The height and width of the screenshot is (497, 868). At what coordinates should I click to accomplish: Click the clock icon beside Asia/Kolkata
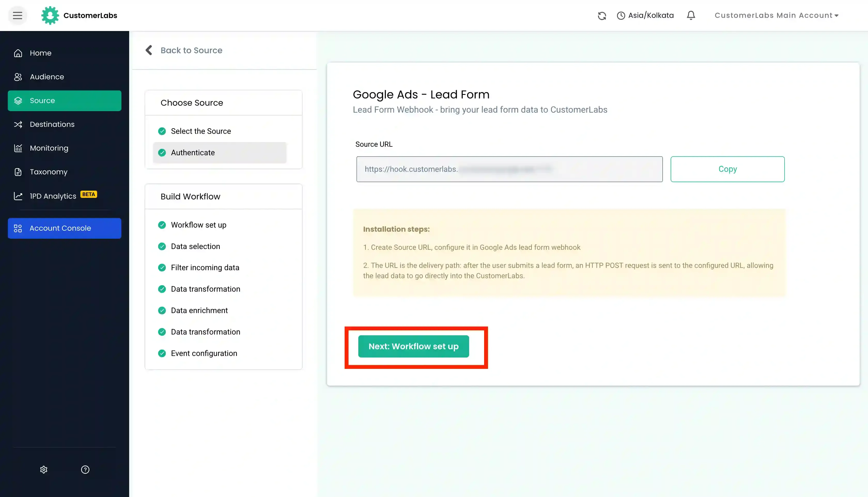621,16
